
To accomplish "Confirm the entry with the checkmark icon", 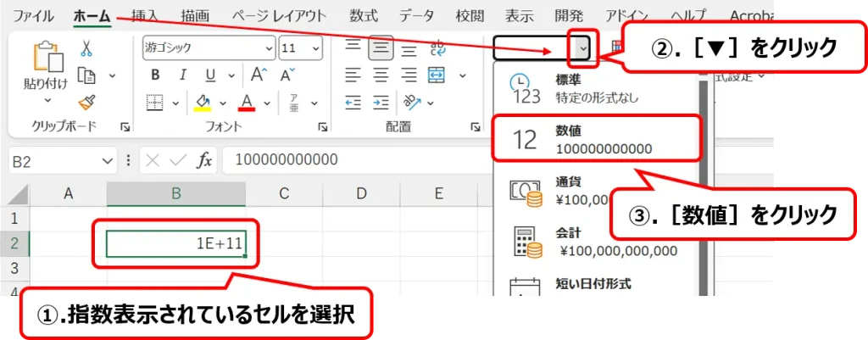I will click(x=179, y=160).
